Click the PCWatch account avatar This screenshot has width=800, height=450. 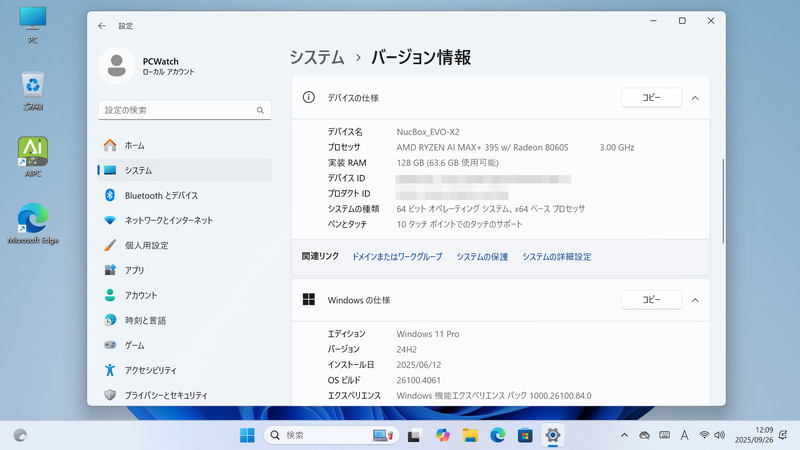(116, 66)
